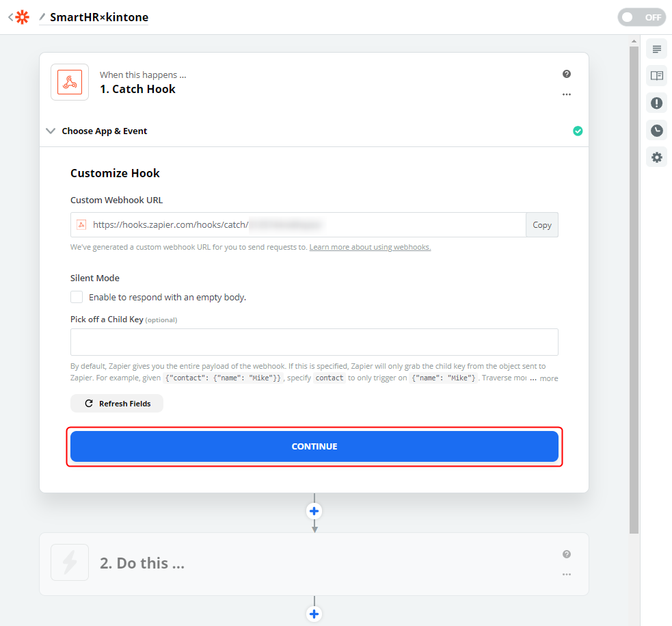Open settings gear in the right sidebar
Screen dimensions: 672x626
[x=656, y=157]
